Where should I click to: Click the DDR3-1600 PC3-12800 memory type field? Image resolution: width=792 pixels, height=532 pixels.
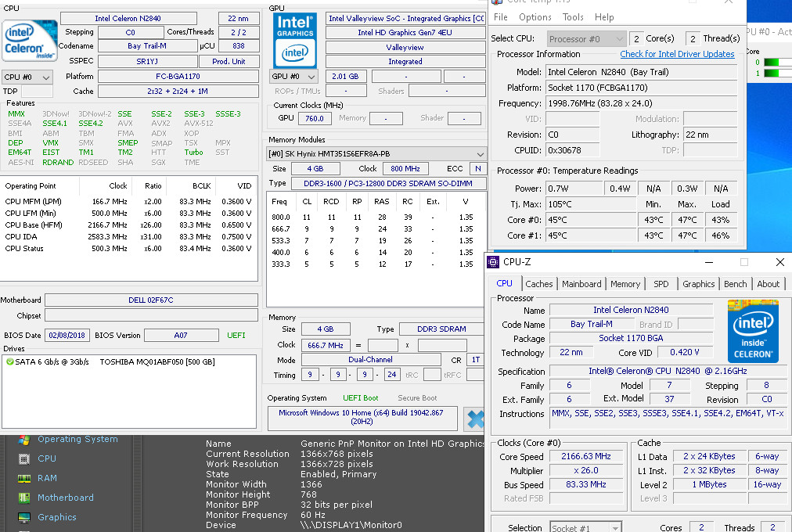tap(388, 184)
